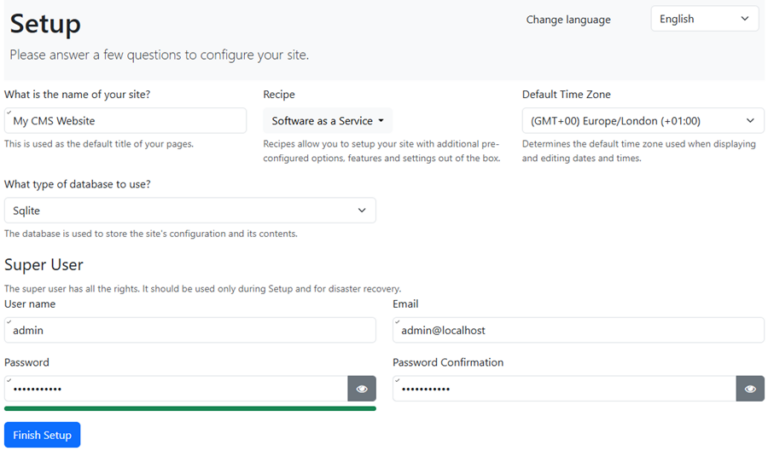This screenshot has height=451, width=768.
Task: Expand the Software as a Service recipe menu
Action: click(x=328, y=121)
